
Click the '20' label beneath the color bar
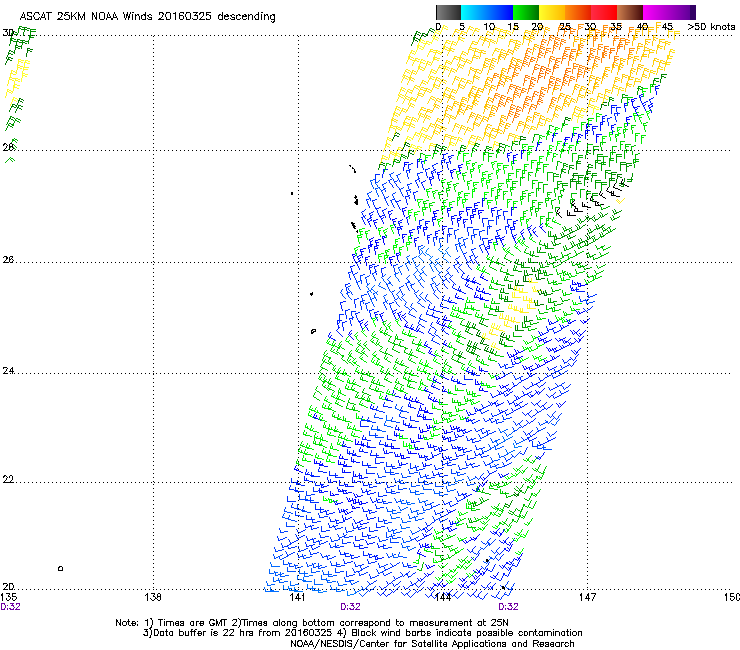point(538,27)
